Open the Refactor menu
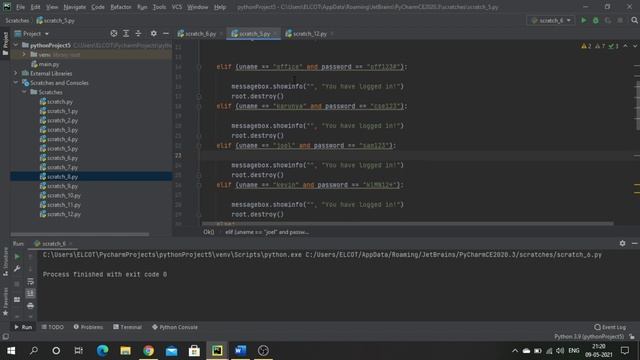The height and width of the screenshot is (360, 640). tap(121, 7)
